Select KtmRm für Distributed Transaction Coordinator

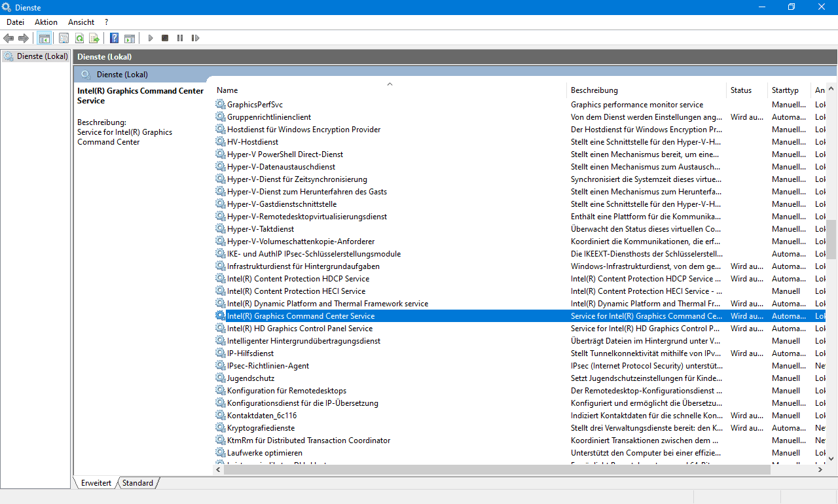click(x=520, y=441)
